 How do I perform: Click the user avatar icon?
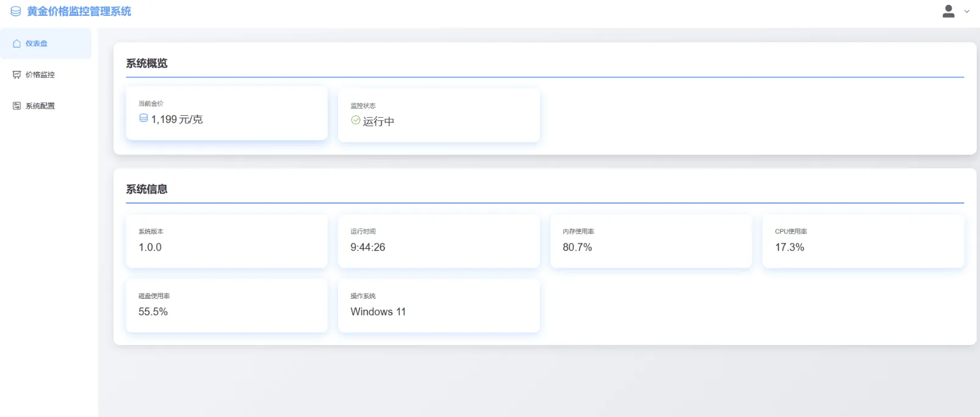[948, 12]
